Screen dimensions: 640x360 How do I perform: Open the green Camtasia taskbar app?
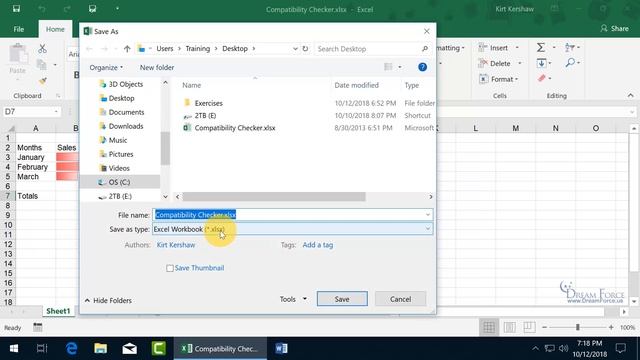pyautogui.click(x=158, y=349)
